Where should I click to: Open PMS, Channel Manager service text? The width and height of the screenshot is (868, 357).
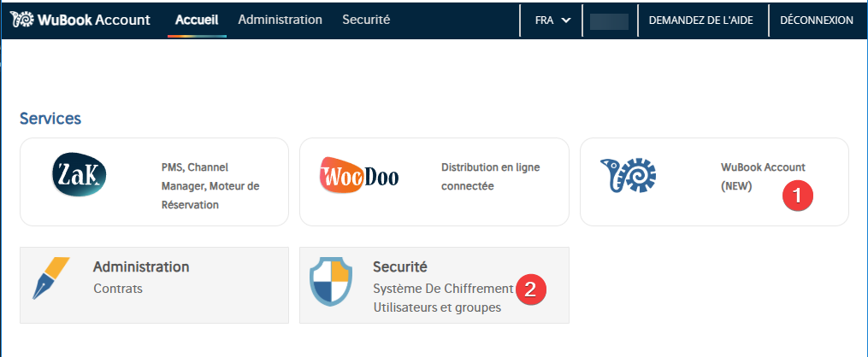coord(210,186)
